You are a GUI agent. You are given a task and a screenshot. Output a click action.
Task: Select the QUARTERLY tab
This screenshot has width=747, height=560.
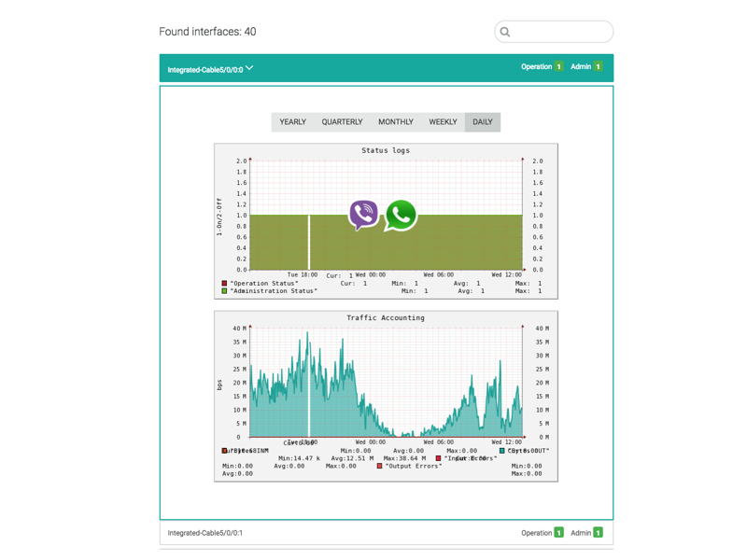342,122
